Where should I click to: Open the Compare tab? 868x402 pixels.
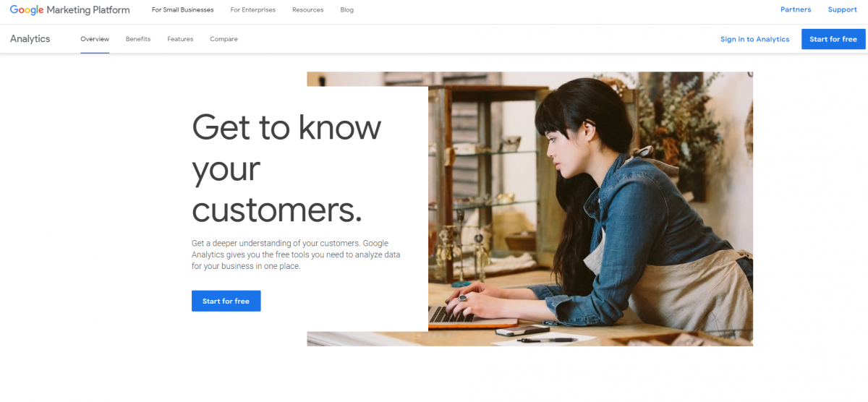coord(224,39)
